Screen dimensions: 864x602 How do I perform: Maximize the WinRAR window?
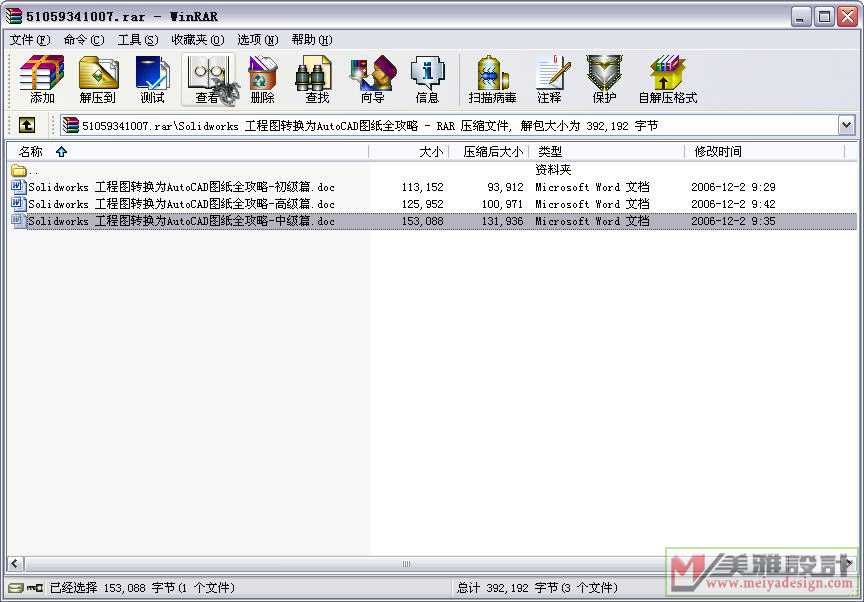point(824,17)
